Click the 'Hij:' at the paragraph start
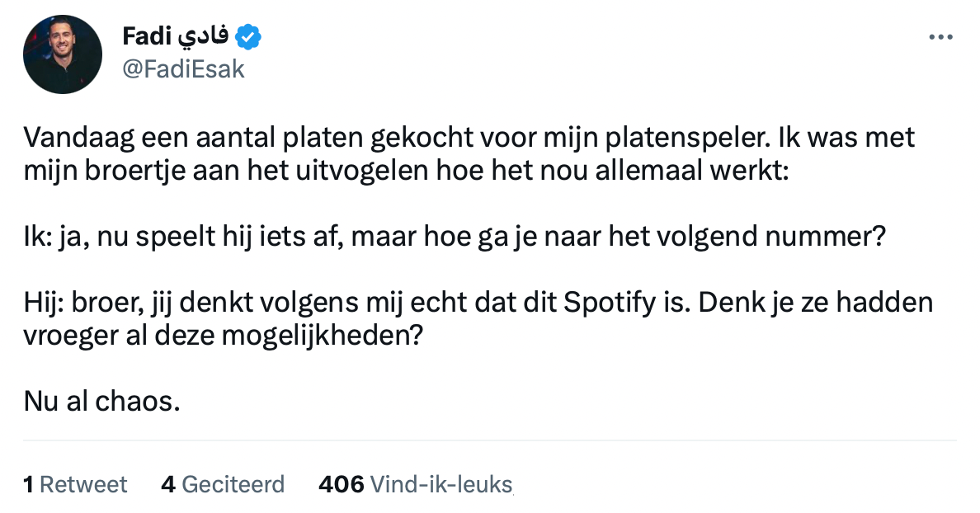980x513 pixels. click(41, 303)
